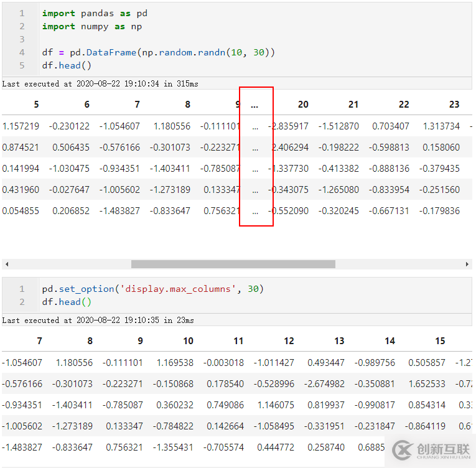The image size is (476, 468).
Task: Click column header 13 in the second table
Action: click(339, 341)
